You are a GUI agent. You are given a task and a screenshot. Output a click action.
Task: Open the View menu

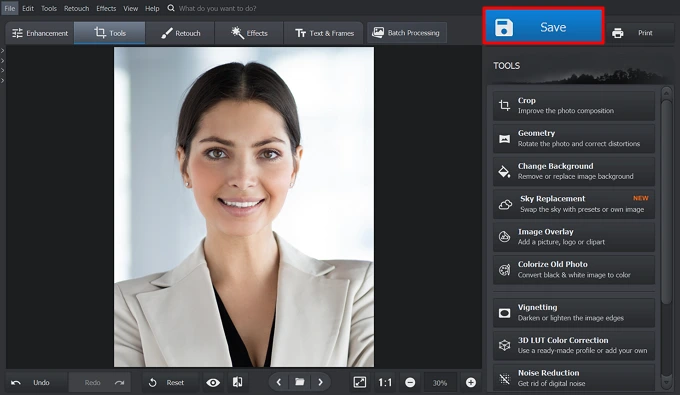tap(130, 8)
